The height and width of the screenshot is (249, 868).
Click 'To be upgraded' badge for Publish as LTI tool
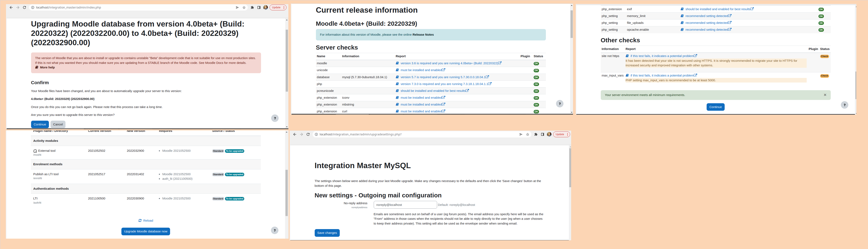235,174
